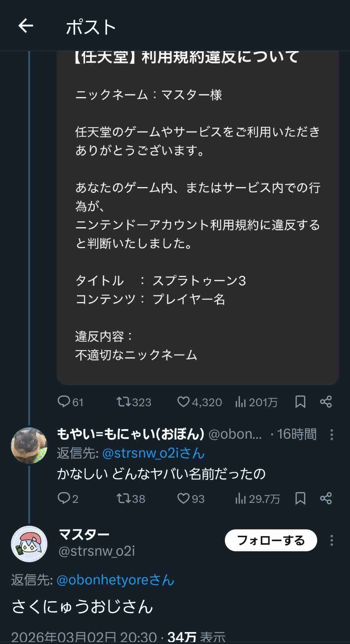Like もやい's reply with 93 likes
The image size is (350, 644).
pos(183,498)
